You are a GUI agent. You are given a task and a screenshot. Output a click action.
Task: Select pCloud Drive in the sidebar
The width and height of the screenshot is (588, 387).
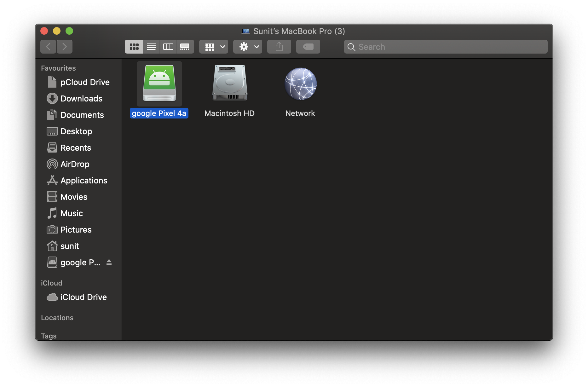[x=84, y=82]
